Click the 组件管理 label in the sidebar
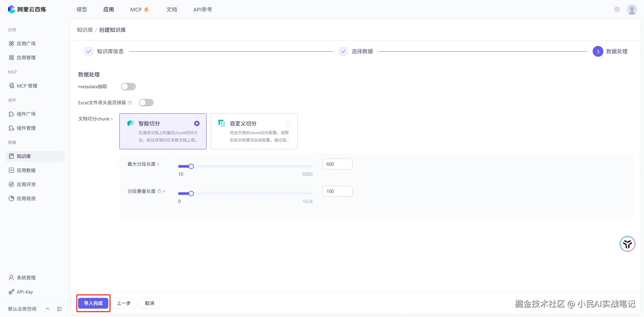Viewport: 644px width, 317px height. (26, 128)
